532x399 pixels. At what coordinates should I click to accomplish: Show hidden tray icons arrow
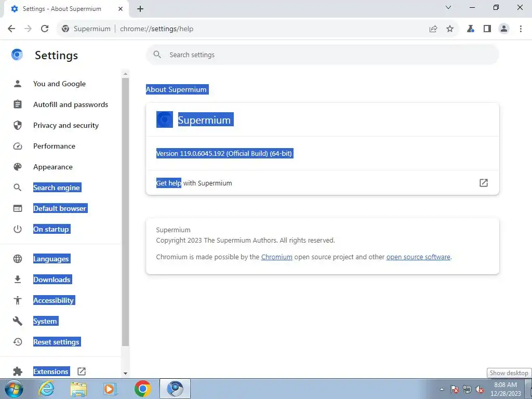tap(442, 389)
